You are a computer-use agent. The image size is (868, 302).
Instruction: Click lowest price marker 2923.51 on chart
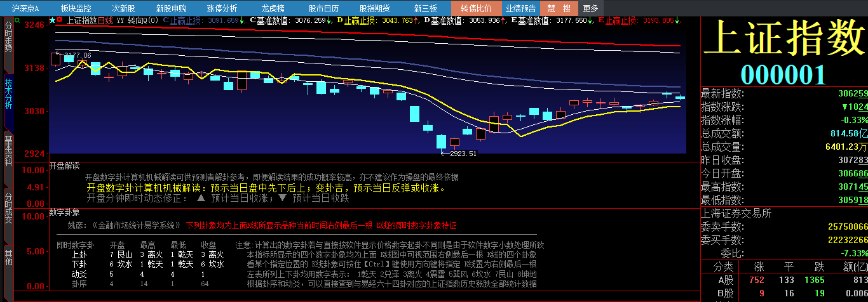[463, 154]
